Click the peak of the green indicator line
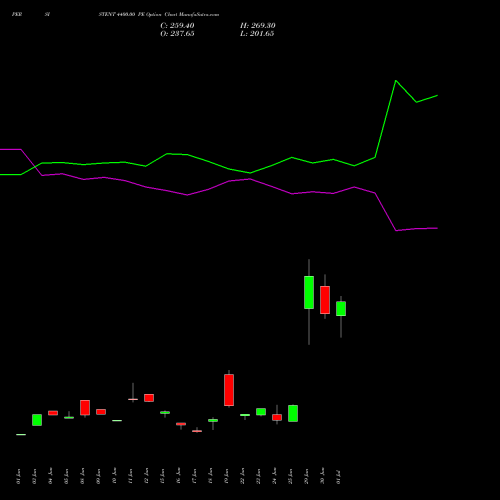The width and height of the screenshot is (500, 500). click(396, 81)
